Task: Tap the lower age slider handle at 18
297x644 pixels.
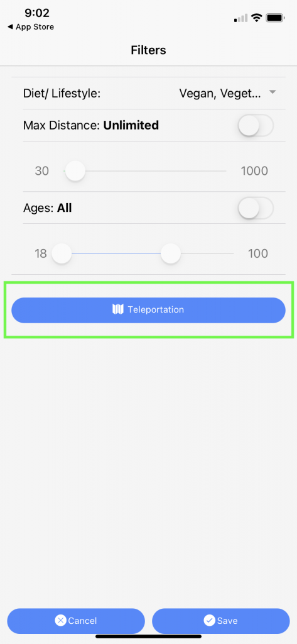Action: click(x=62, y=253)
